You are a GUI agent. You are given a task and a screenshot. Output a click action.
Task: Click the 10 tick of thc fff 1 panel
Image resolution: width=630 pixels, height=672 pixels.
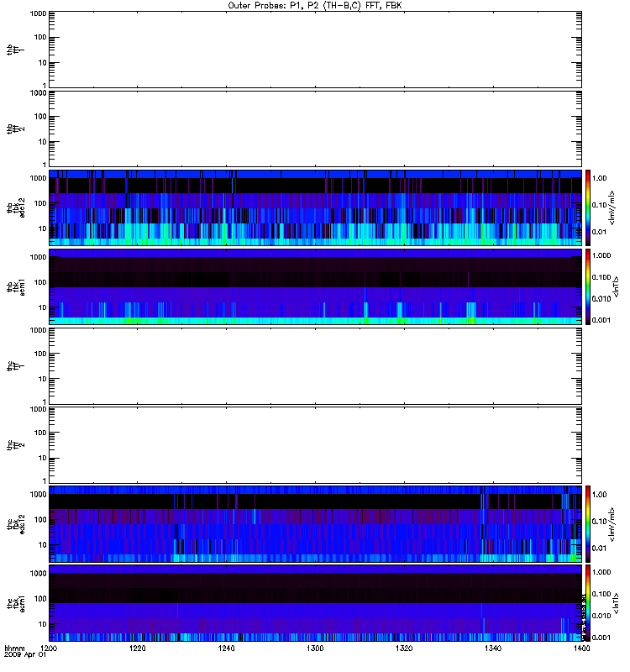point(43,379)
